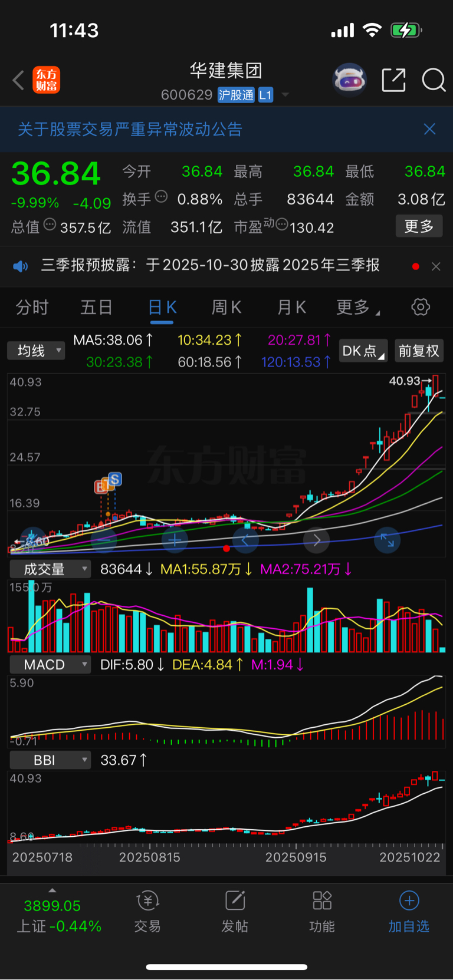Open the 三季报预披露 notice text

(x=210, y=266)
